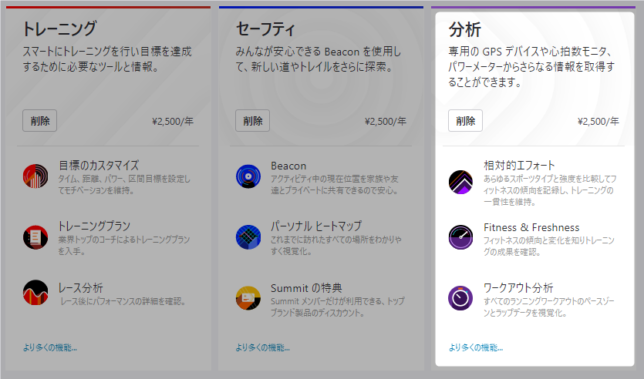Click the Beacon feature title text

click(x=288, y=166)
